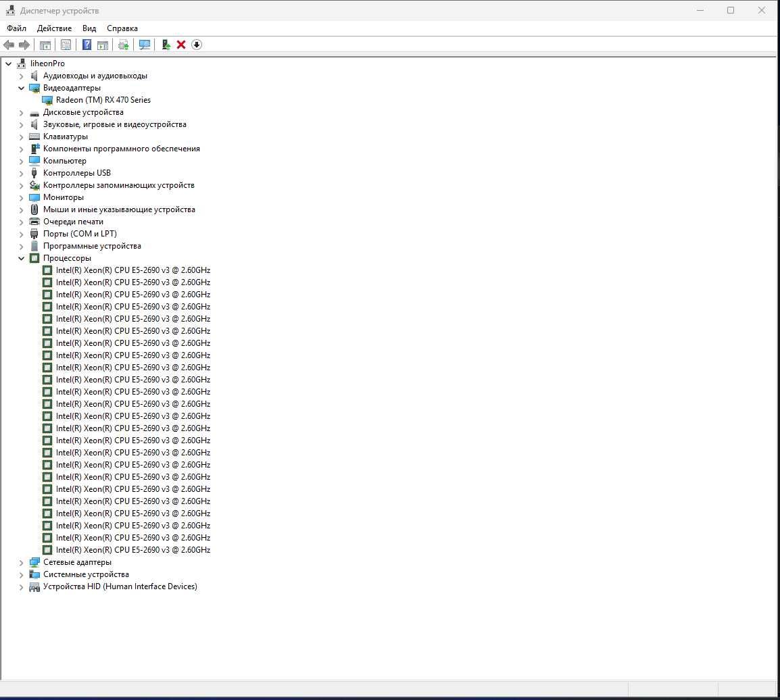Collapse the Видеоадаптеры category

(x=22, y=88)
